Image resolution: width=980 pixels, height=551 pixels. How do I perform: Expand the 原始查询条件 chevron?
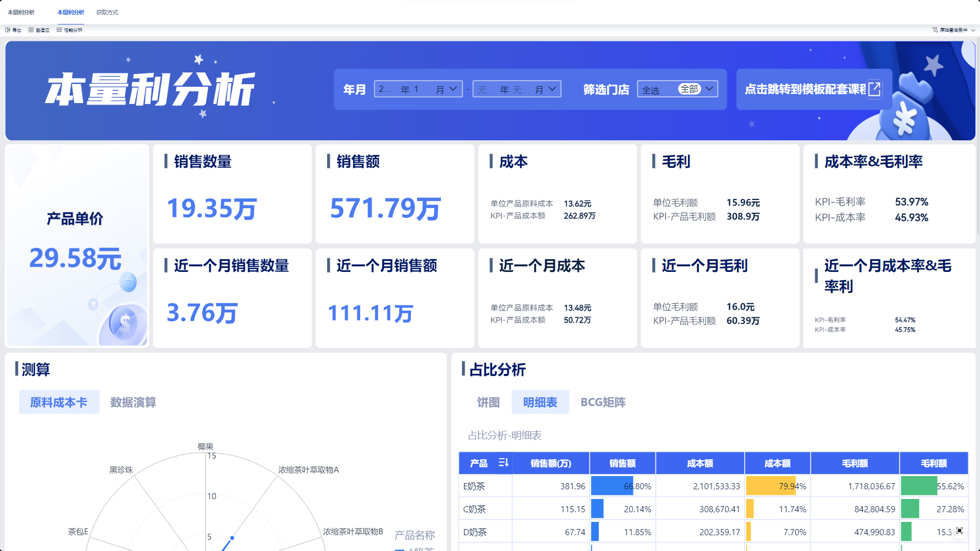tap(973, 30)
